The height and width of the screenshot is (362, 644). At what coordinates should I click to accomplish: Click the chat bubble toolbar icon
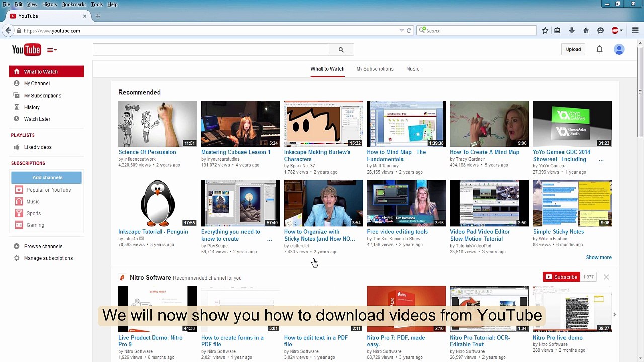(600, 31)
